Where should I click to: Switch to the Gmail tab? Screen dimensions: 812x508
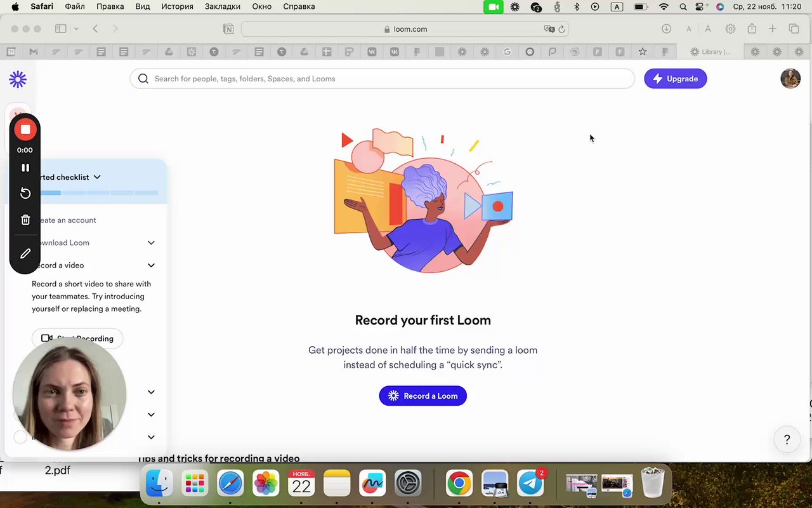(34, 52)
